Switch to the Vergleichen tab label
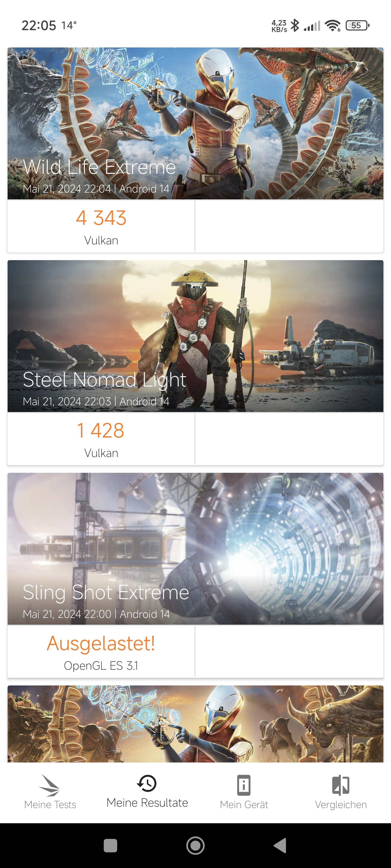Image resolution: width=391 pixels, height=868 pixels. point(341,805)
